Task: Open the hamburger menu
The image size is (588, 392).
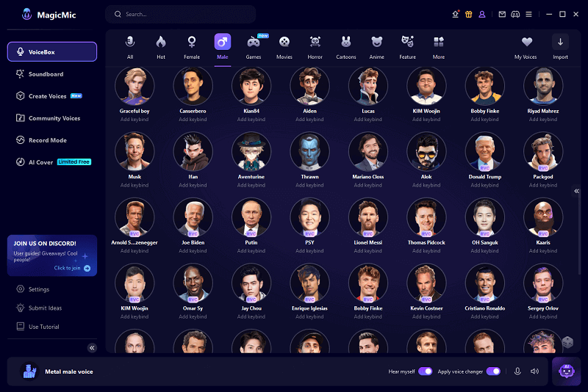Action: pos(528,14)
